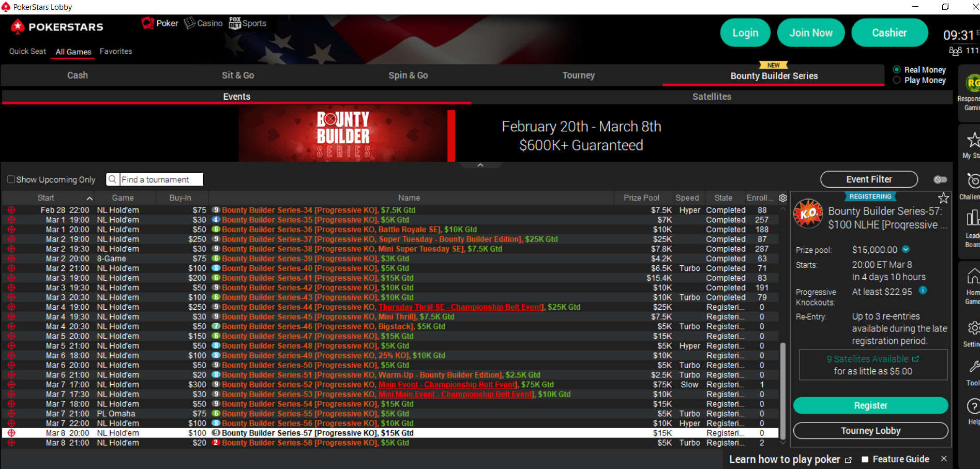This screenshot has height=469, width=980.
Task: Click the Bounty Builder Series banner
Action: coord(346,134)
